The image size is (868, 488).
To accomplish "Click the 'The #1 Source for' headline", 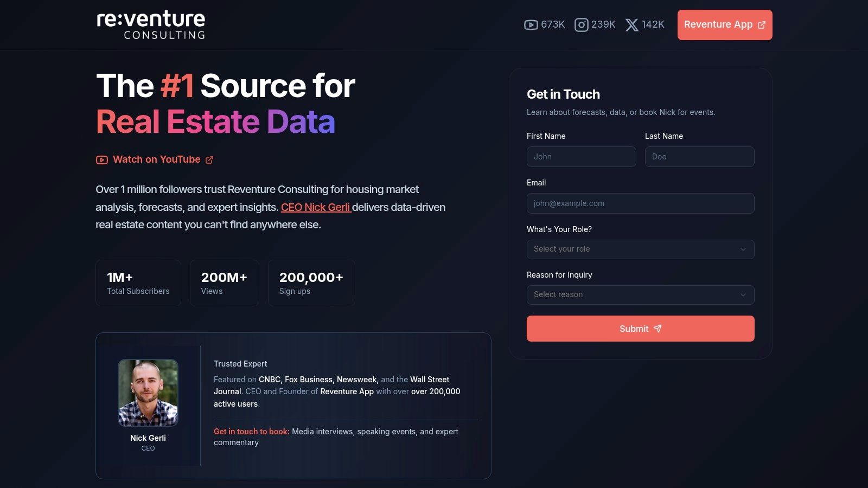I will click(226, 86).
